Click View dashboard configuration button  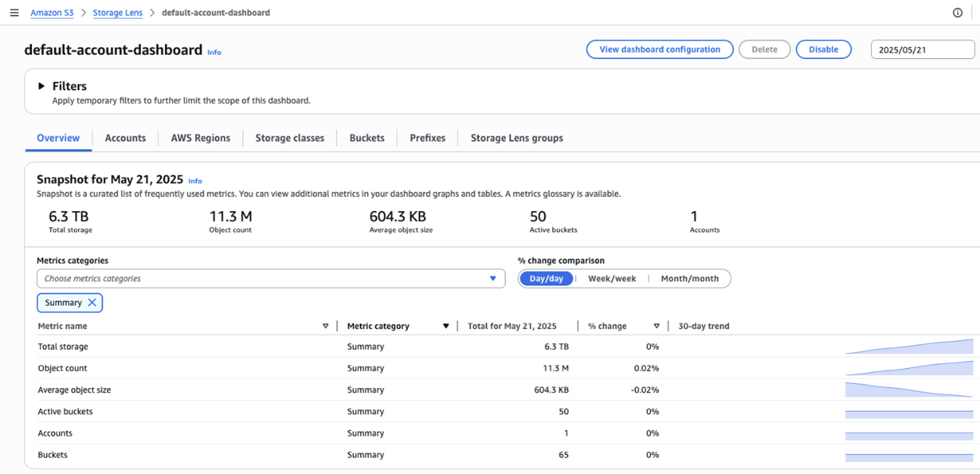click(x=659, y=50)
